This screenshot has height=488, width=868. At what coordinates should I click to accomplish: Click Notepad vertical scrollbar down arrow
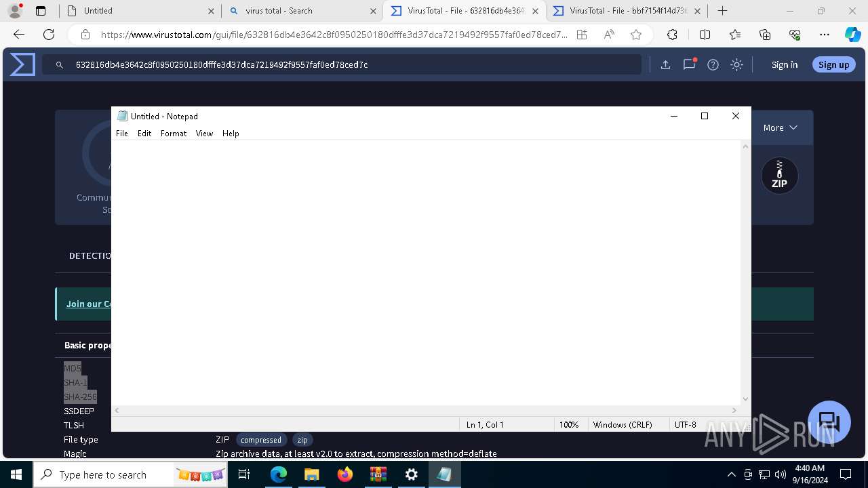(x=745, y=399)
